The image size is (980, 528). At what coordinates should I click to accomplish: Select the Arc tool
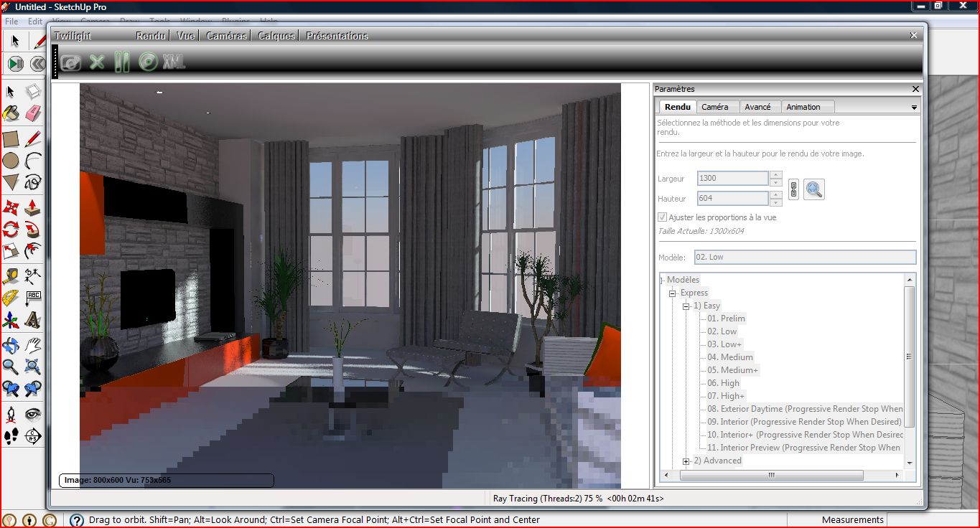[33, 160]
